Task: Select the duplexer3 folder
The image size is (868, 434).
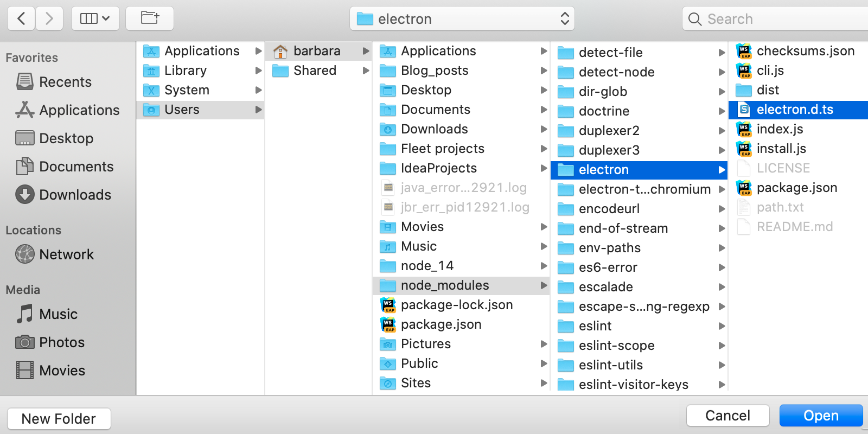Action: (x=639, y=150)
